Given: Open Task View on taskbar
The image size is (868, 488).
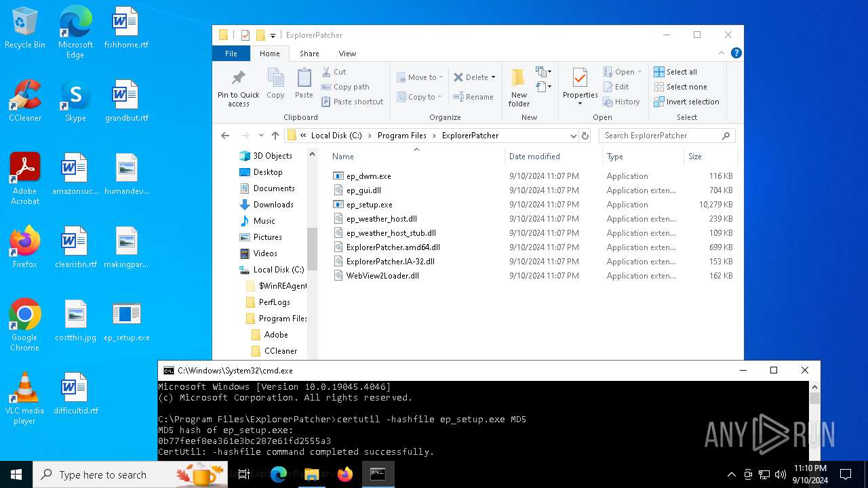Looking at the screenshot, I should click(x=244, y=474).
